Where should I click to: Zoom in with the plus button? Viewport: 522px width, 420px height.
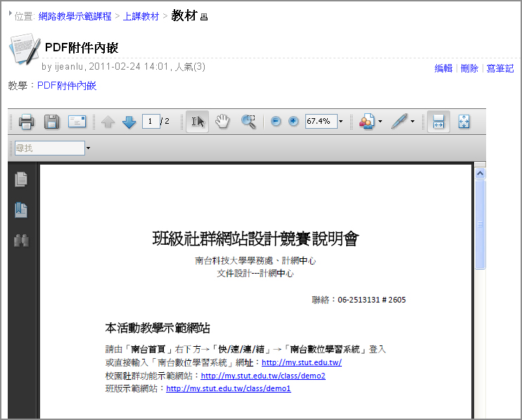293,122
